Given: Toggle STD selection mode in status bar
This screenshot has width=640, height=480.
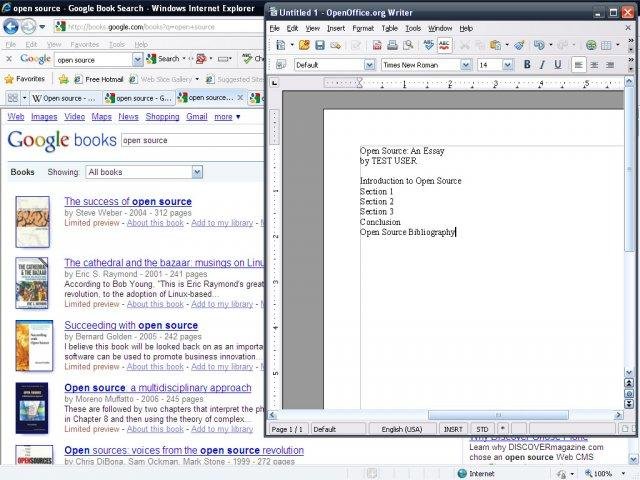Looking at the screenshot, I should (x=482, y=429).
